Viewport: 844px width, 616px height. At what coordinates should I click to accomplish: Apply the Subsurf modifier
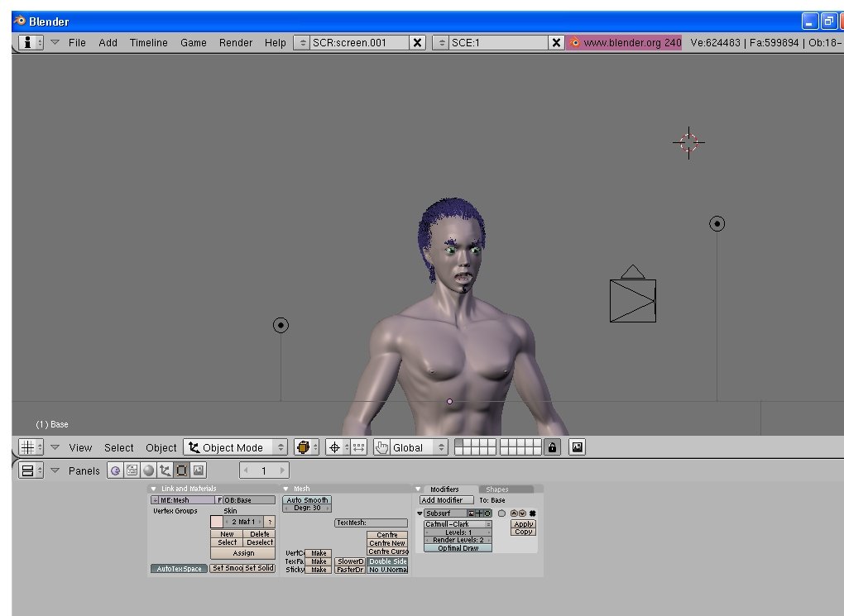[523, 524]
